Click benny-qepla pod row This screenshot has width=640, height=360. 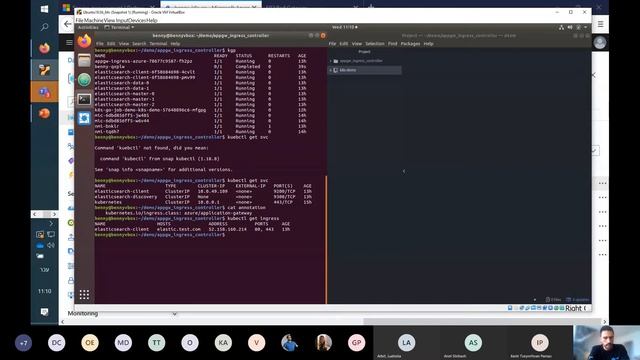[x=200, y=67]
